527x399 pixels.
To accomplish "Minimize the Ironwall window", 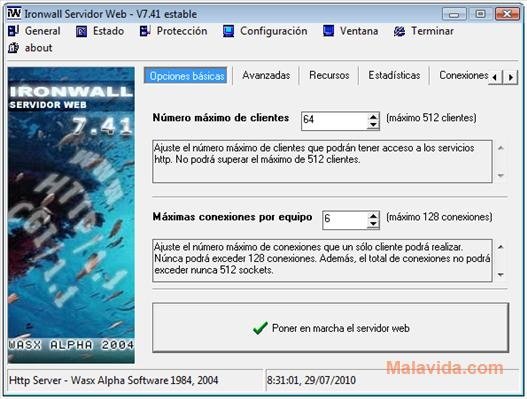I will pos(454,14).
